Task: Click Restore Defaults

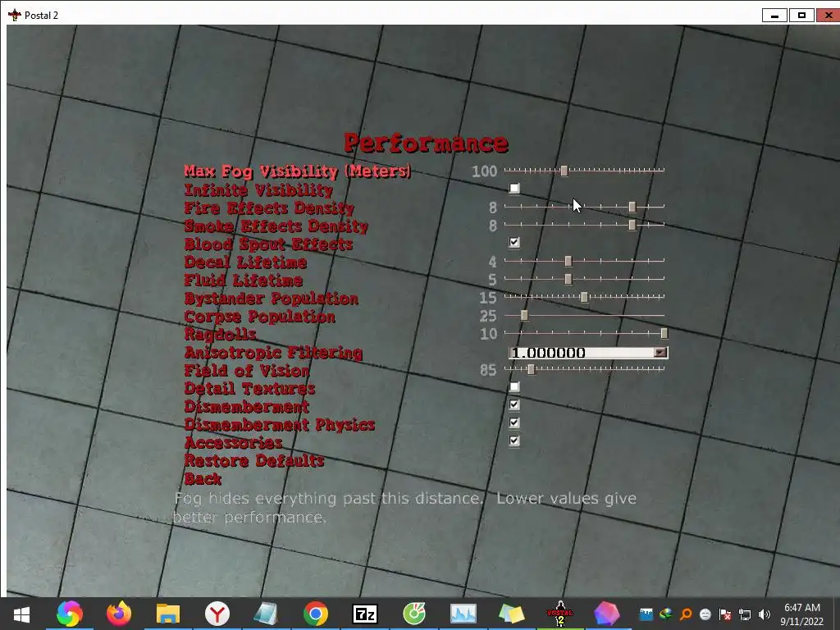Action: (x=254, y=461)
